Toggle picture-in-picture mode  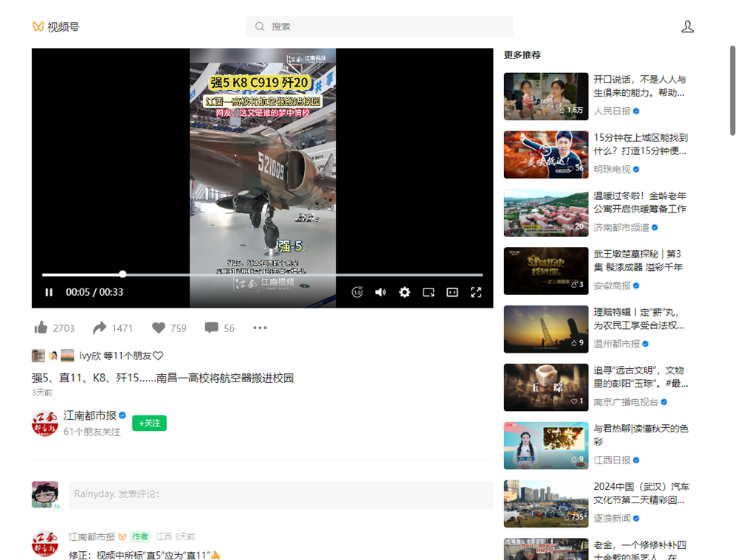click(428, 292)
